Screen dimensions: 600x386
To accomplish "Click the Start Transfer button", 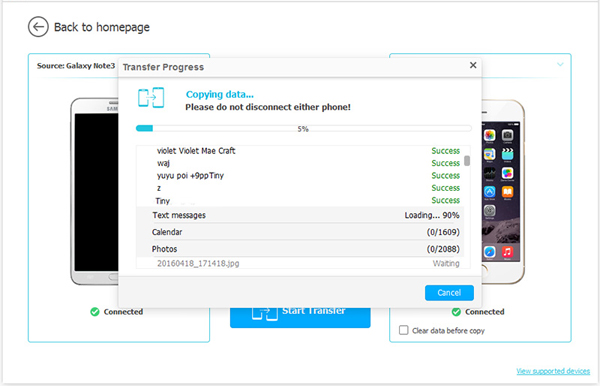I will [300, 317].
